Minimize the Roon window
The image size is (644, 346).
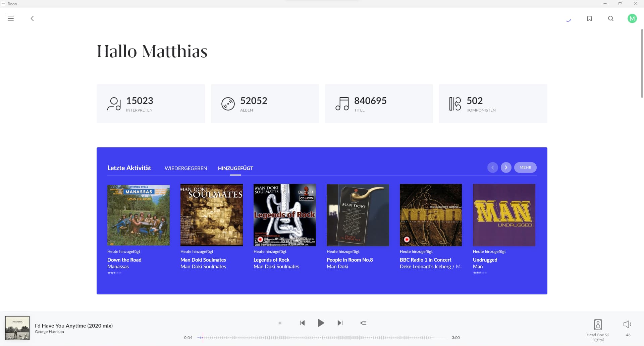coord(605,4)
